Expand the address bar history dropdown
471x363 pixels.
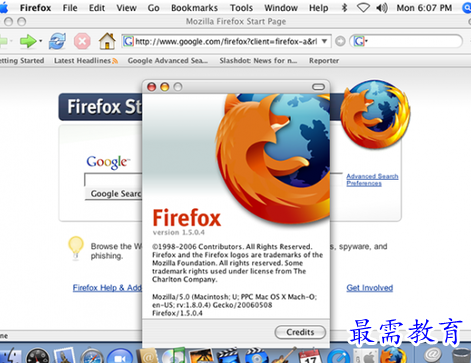tap(324, 41)
